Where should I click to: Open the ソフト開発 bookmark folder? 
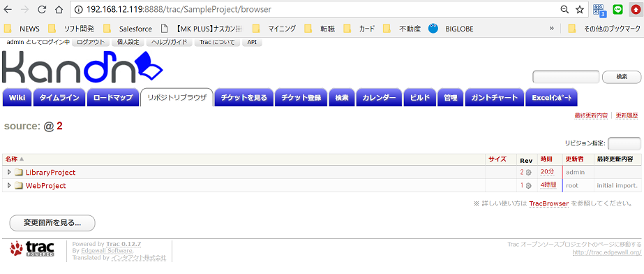point(71,29)
